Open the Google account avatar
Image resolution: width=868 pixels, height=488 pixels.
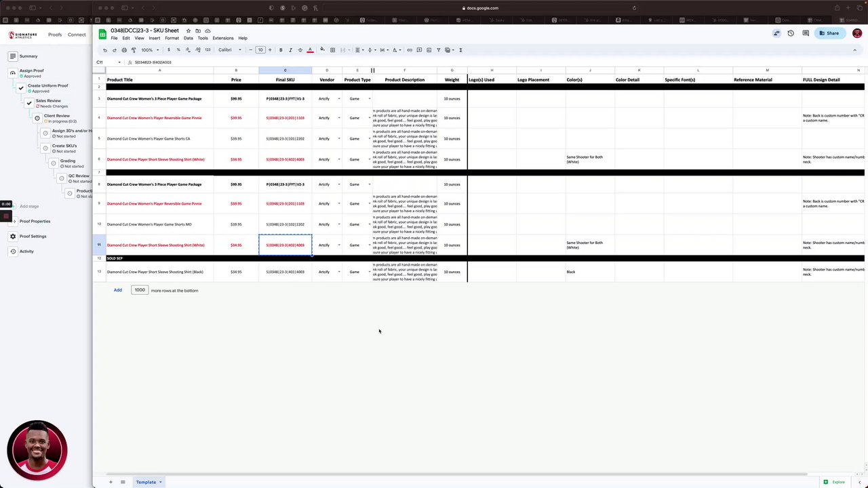coord(857,33)
